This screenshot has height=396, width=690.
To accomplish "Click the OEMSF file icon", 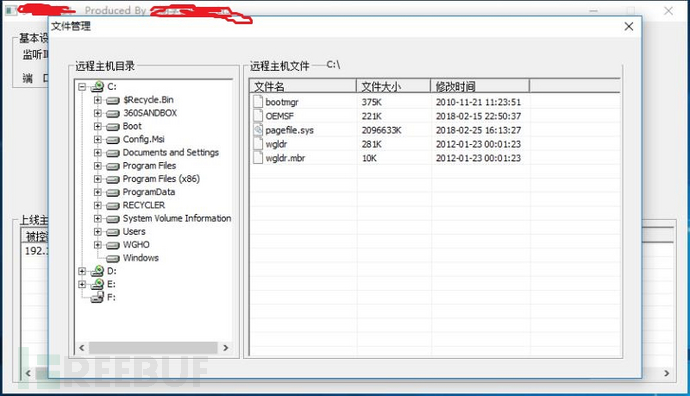I will (258, 116).
